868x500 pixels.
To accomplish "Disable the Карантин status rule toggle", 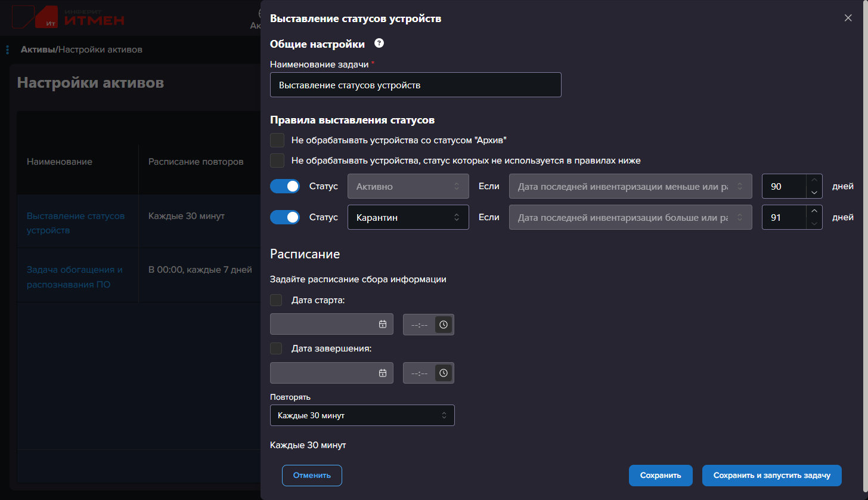I will (285, 217).
